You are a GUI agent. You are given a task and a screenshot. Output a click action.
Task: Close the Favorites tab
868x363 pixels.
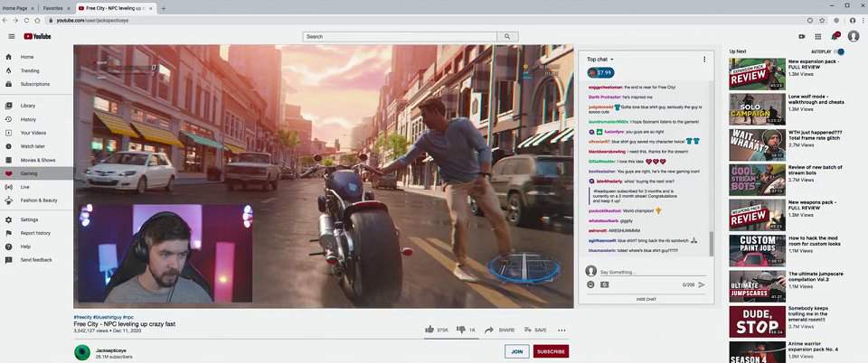point(70,8)
